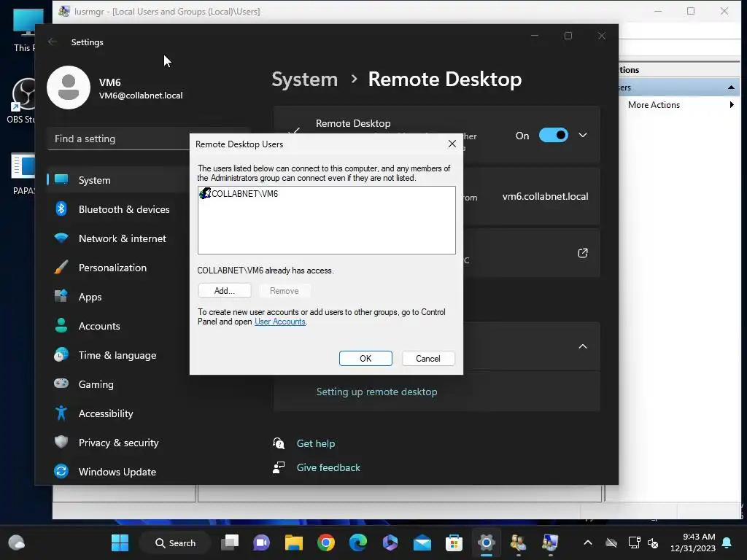Show hidden system tray icons
The image size is (747, 560).
coord(588,542)
